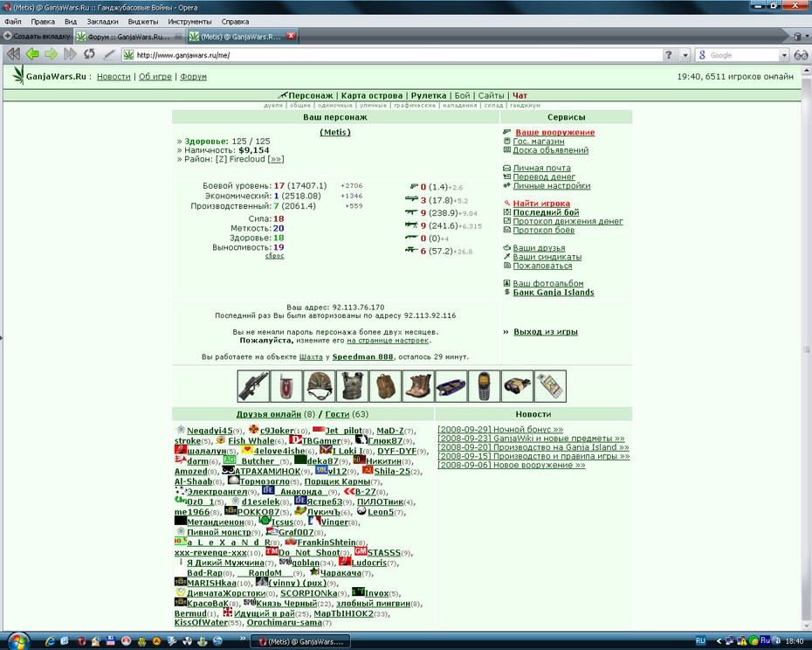Launch Internet Explorer from quick launch
This screenshot has height=650, width=812.
pos(51,641)
